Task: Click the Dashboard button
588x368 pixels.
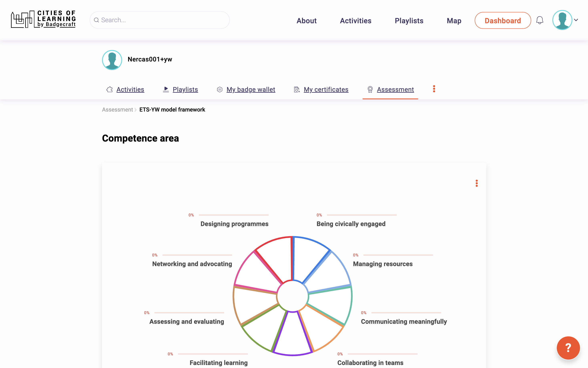Action: pyautogui.click(x=502, y=21)
